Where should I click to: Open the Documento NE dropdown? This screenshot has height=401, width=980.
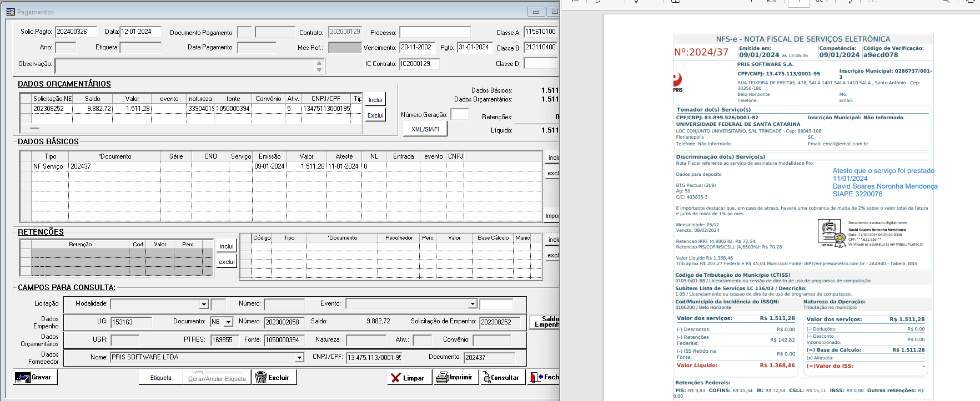pos(228,322)
